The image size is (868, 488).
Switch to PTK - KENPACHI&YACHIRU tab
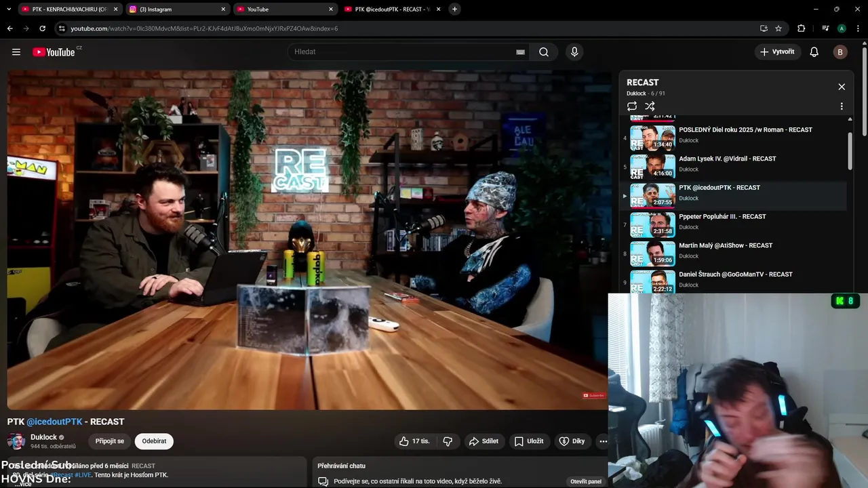tap(69, 9)
